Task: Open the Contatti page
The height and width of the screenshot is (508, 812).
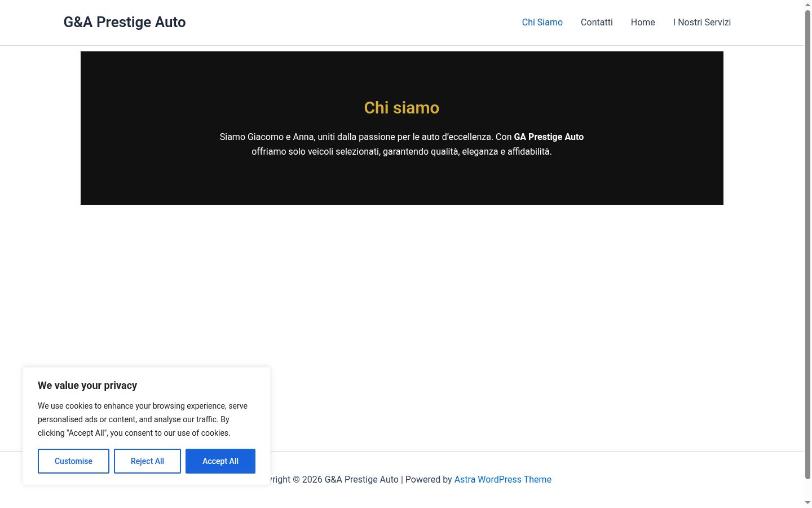Action: 597,23
